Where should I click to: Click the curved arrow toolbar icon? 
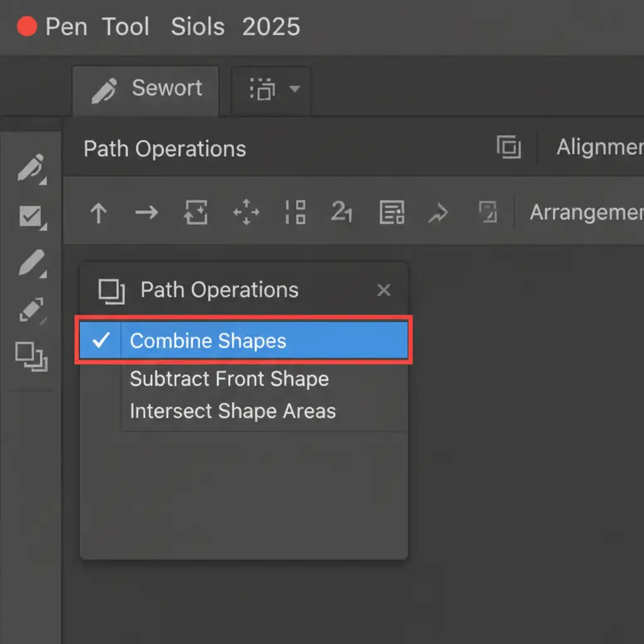[438, 213]
